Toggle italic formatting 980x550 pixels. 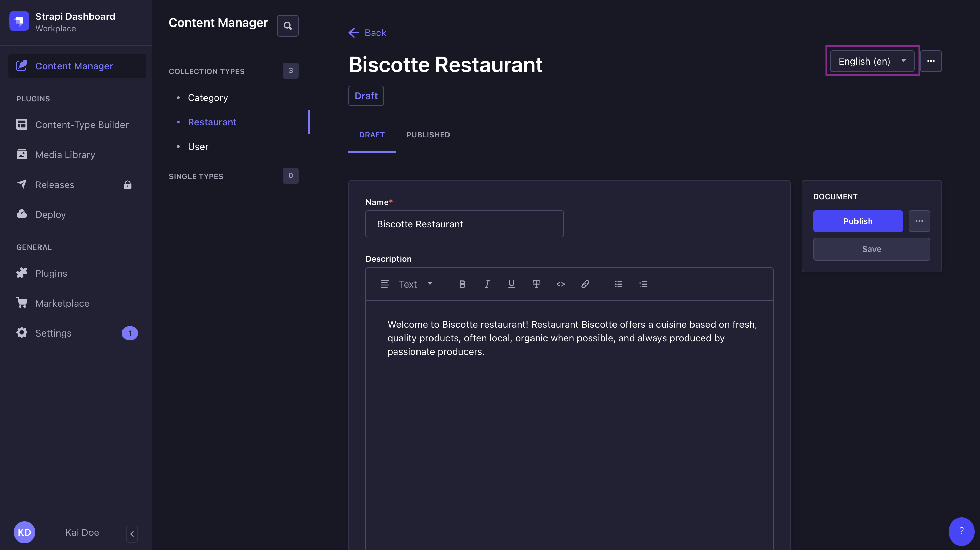pyautogui.click(x=487, y=284)
